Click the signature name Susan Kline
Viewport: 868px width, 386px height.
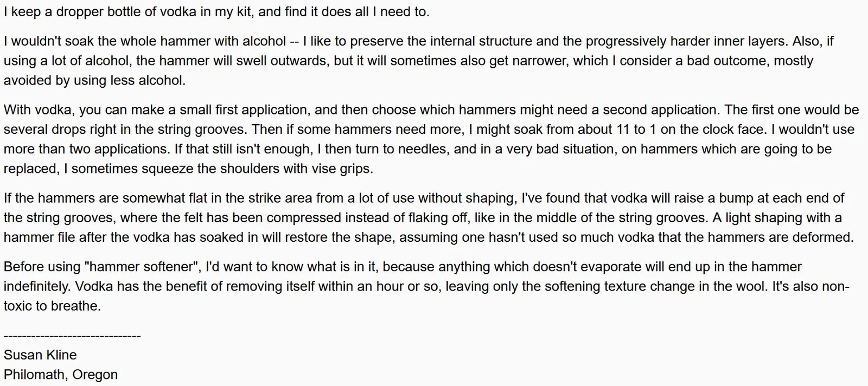[x=40, y=355]
